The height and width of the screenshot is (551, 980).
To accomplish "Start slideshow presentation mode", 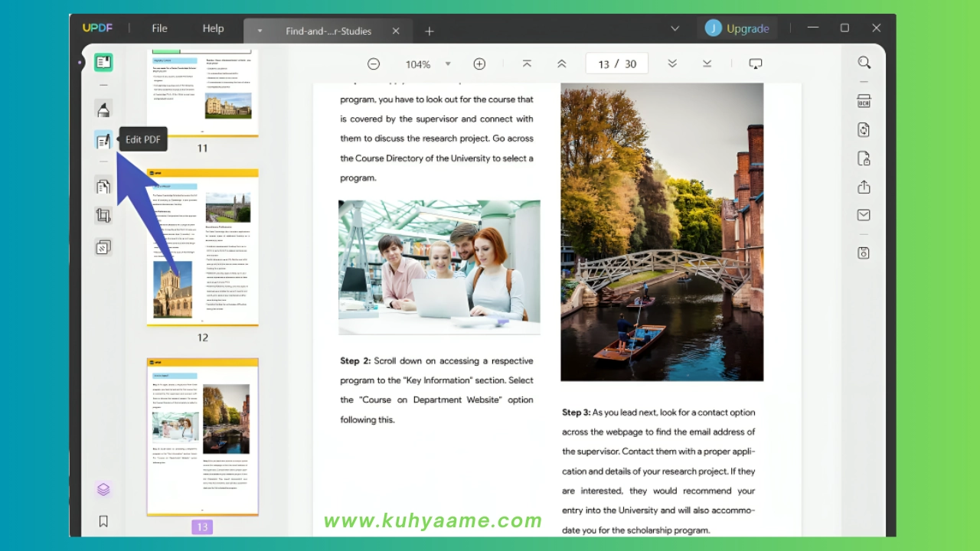I will pyautogui.click(x=756, y=64).
